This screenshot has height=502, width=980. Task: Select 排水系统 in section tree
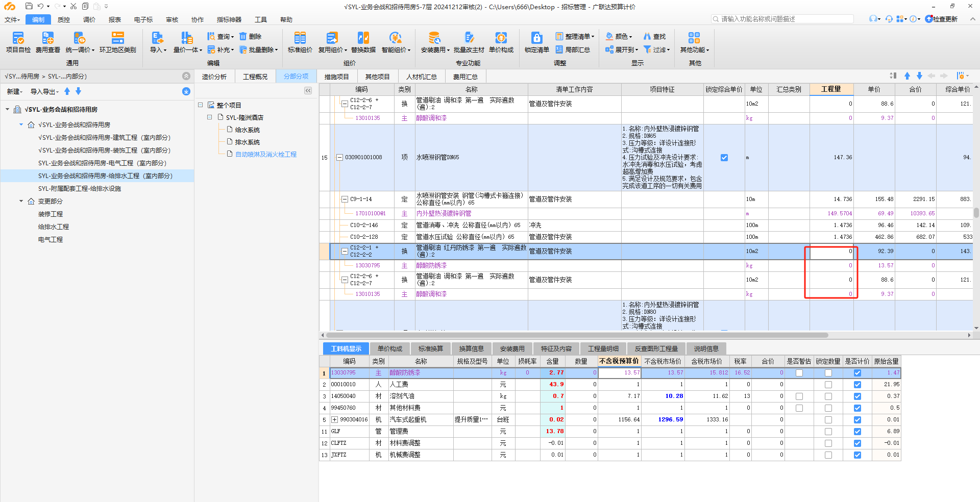tap(248, 142)
